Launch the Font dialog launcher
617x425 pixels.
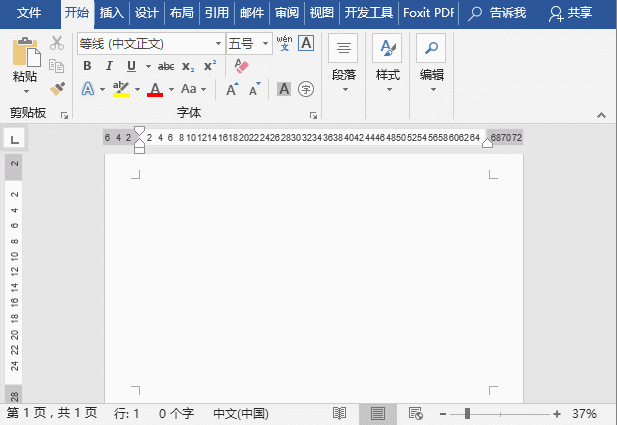point(313,115)
